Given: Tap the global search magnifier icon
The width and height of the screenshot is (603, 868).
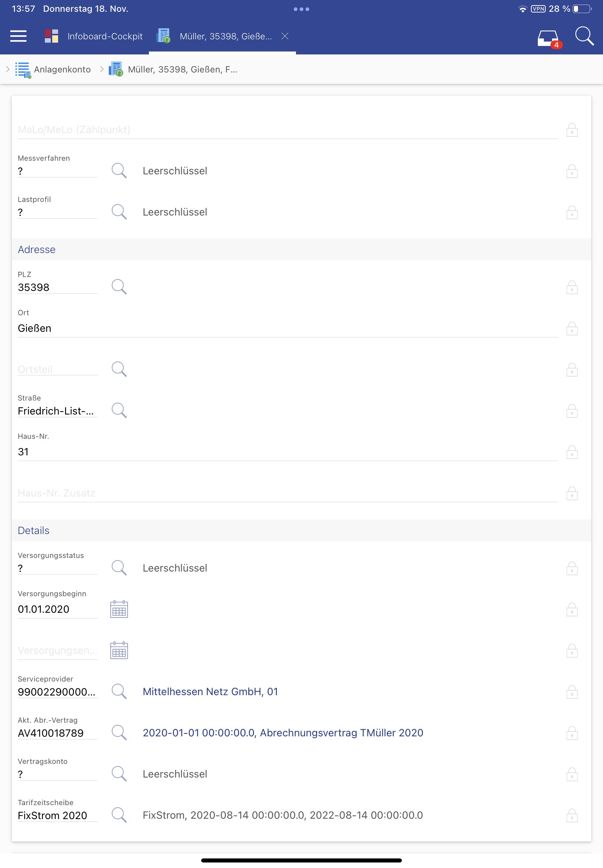Looking at the screenshot, I should coord(584,36).
